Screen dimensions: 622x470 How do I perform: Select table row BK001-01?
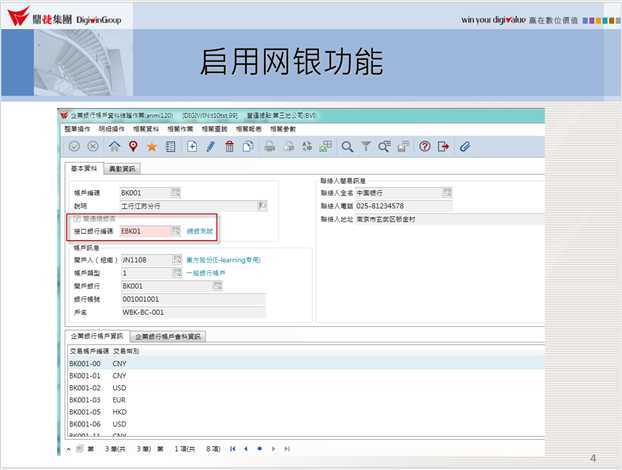(x=306, y=375)
